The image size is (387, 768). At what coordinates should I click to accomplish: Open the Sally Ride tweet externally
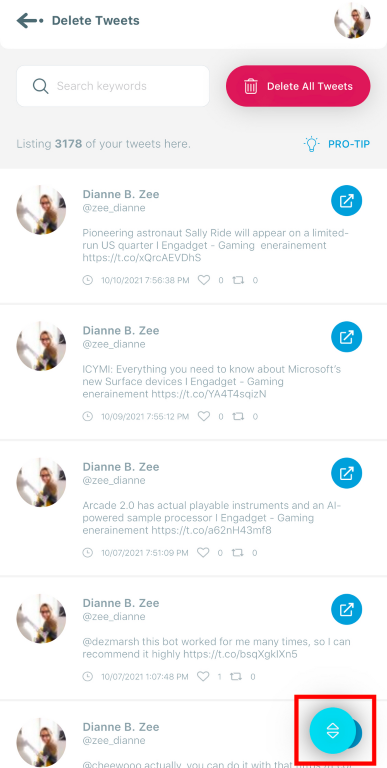[x=346, y=201]
